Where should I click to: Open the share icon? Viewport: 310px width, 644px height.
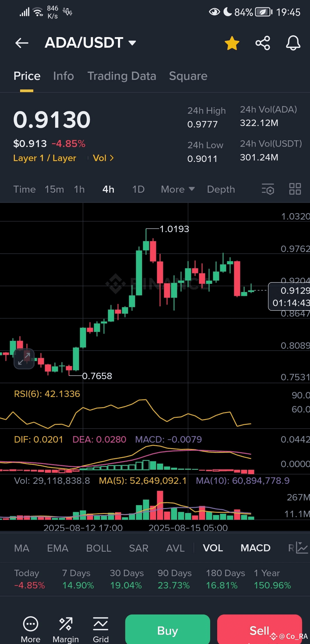[x=263, y=43]
